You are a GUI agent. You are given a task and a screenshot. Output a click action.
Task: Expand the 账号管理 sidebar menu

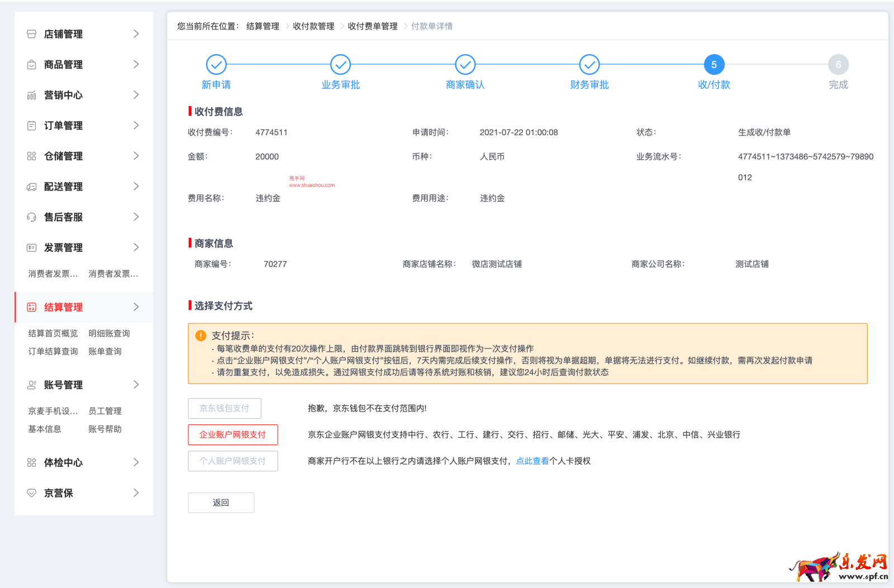(136, 384)
